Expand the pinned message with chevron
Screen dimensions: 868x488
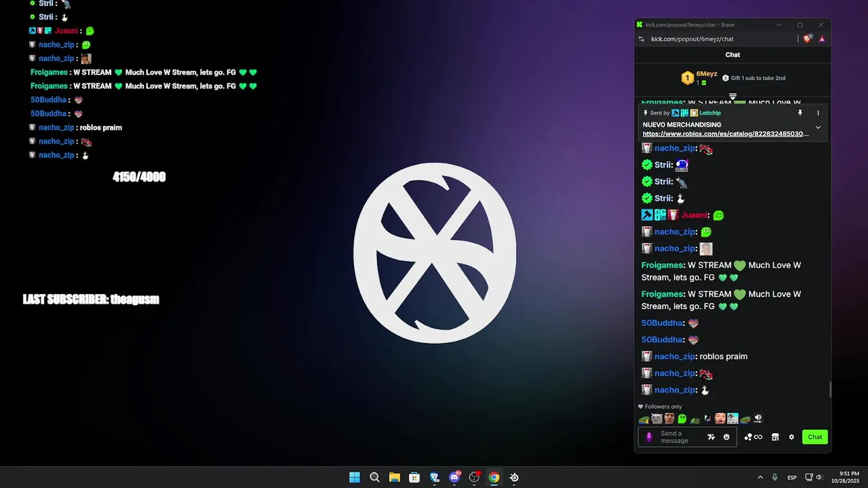tap(818, 127)
